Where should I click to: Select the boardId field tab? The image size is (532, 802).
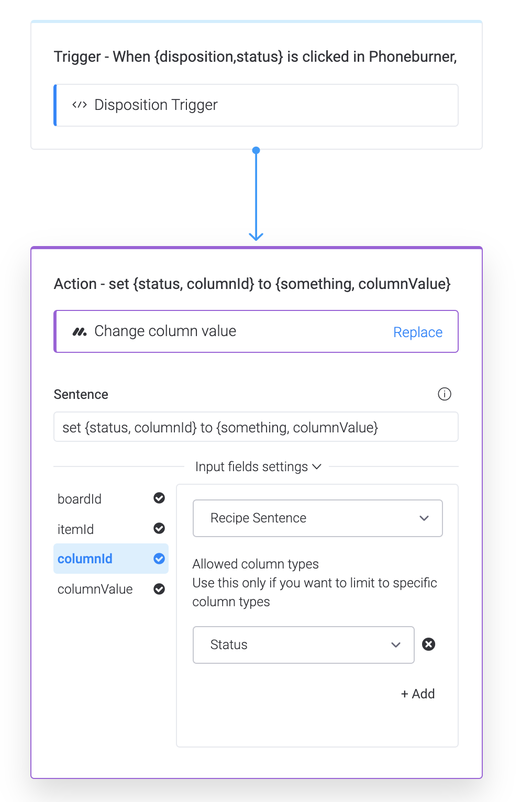click(x=111, y=498)
